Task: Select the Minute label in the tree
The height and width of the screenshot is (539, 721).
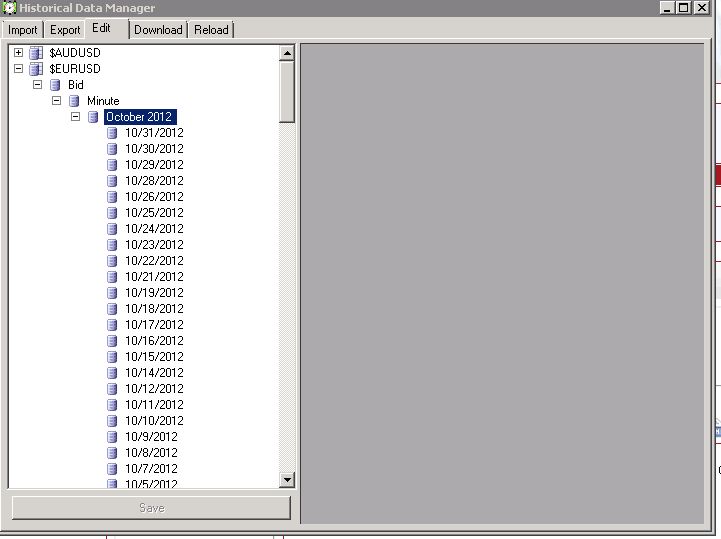Action: [103, 101]
